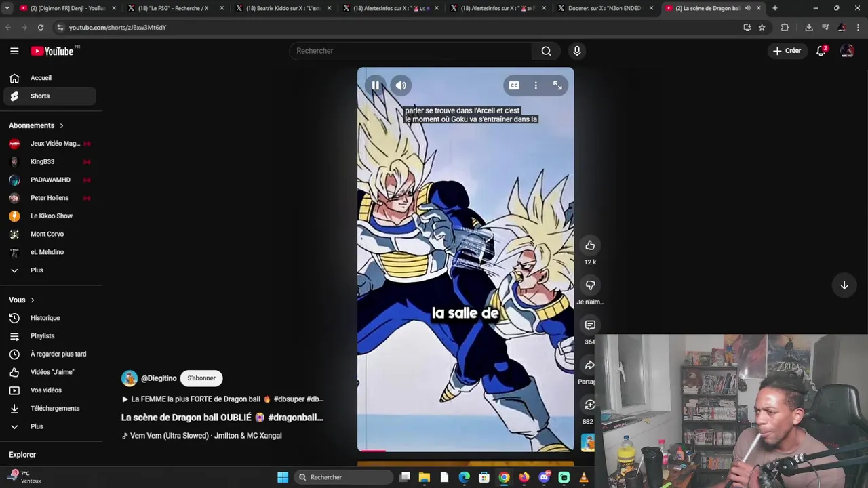
Task: Open the Jeux Vidéo Mag... channel
Action: 50,144
